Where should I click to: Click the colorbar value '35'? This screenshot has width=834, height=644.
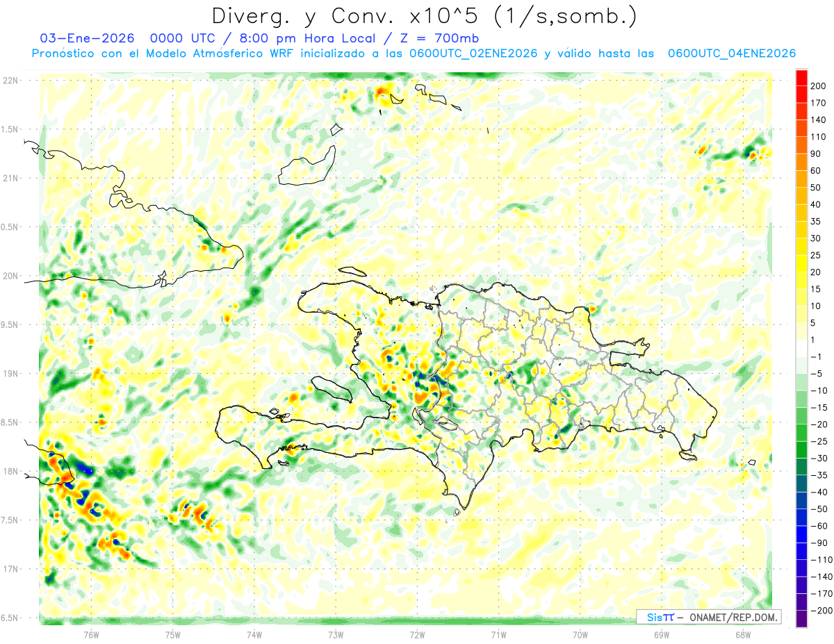[815, 221]
